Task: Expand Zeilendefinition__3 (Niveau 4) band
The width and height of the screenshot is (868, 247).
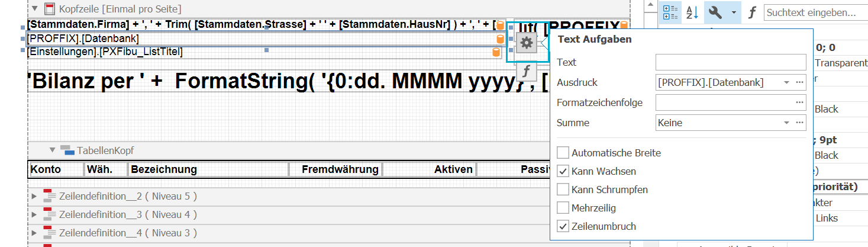Action: point(34,214)
